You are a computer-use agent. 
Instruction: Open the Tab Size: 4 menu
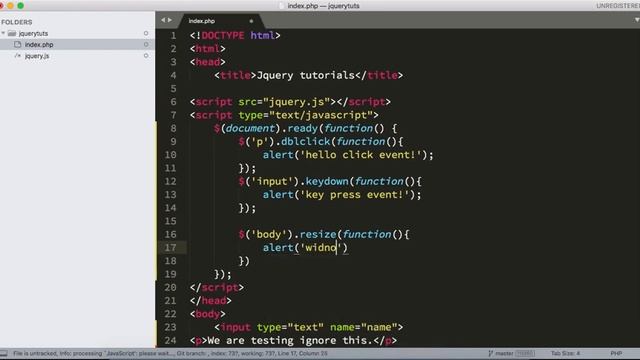pyautogui.click(x=565, y=353)
